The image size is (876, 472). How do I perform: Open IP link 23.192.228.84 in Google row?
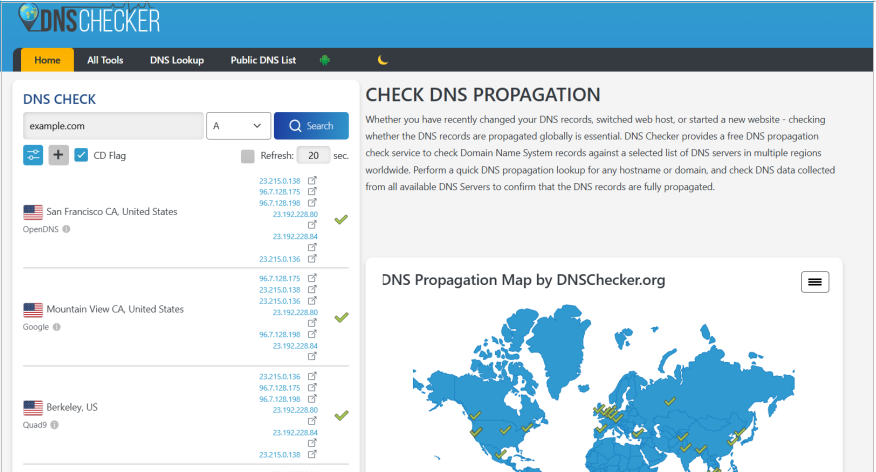click(295, 346)
